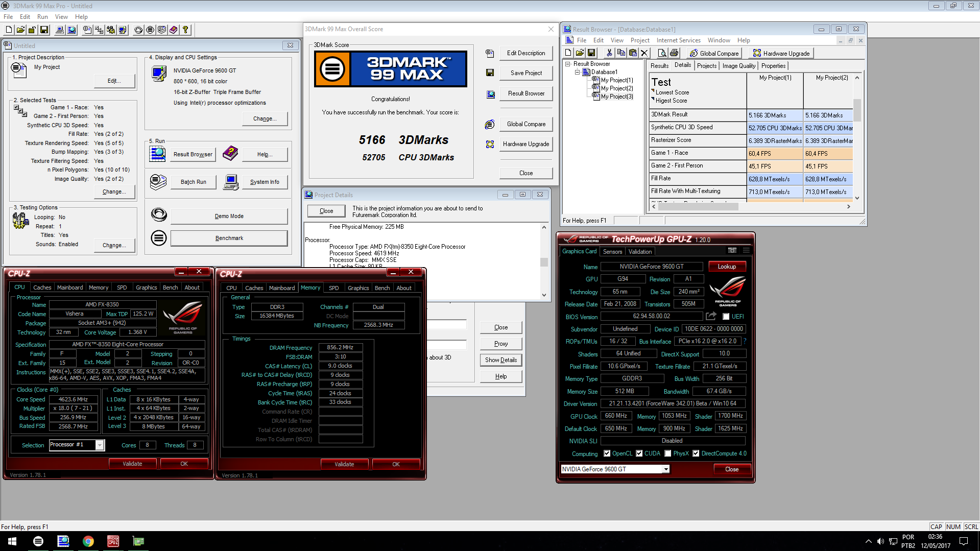Screen dimensions: 980x551
Task: Select My Project(1) in the database tree
Action: tap(616, 80)
